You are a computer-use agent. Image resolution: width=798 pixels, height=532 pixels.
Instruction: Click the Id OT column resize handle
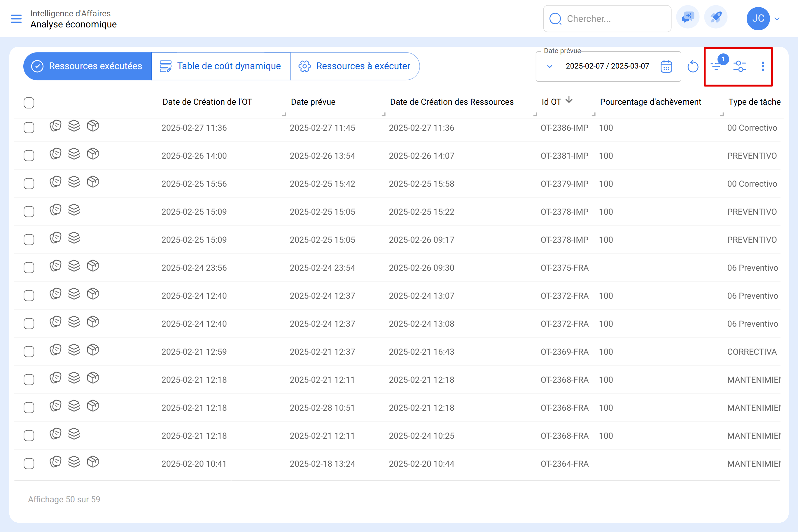pyautogui.click(x=594, y=114)
